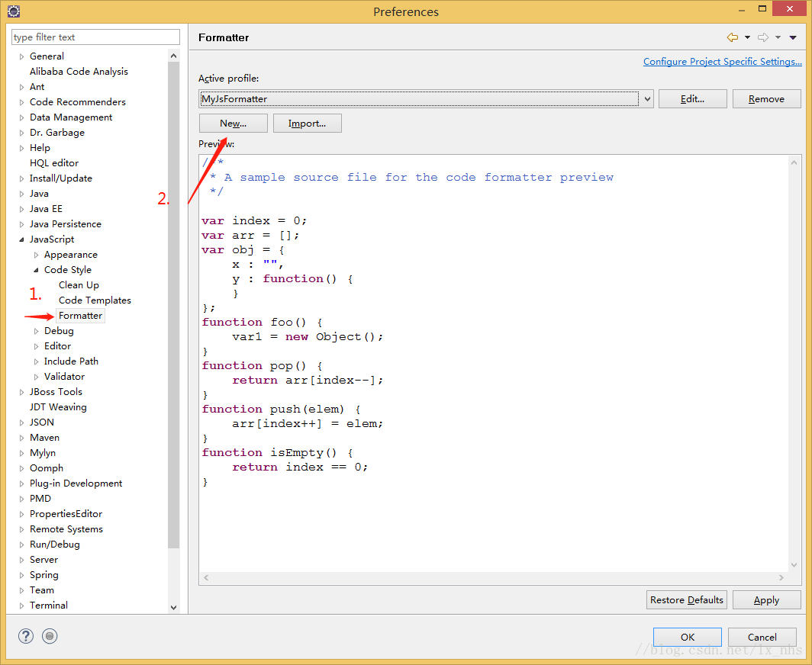The height and width of the screenshot is (665, 812).
Task: Open the Help question mark icon
Action: click(25, 635)
